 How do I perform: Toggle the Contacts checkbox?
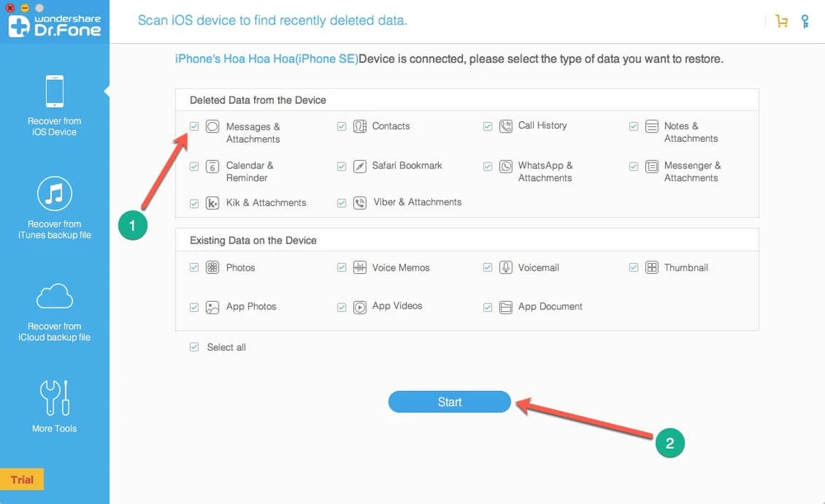pos(342,126)
